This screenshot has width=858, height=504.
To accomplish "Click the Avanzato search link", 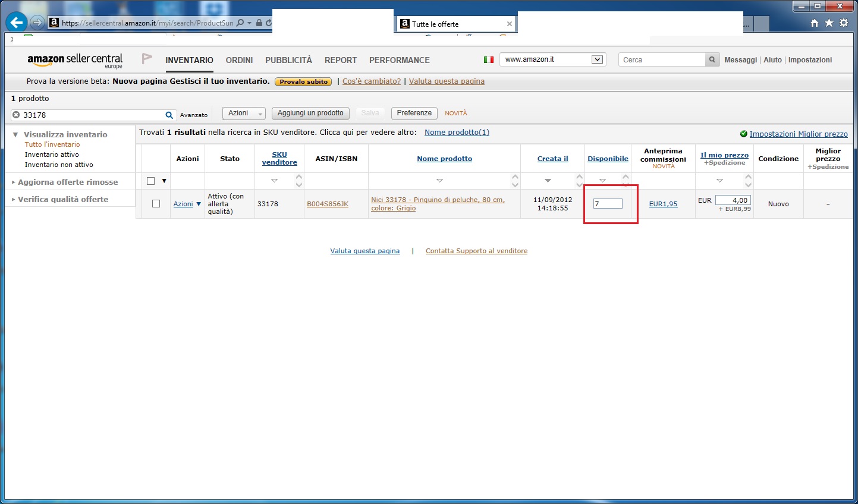I will (x=194, y=115).
